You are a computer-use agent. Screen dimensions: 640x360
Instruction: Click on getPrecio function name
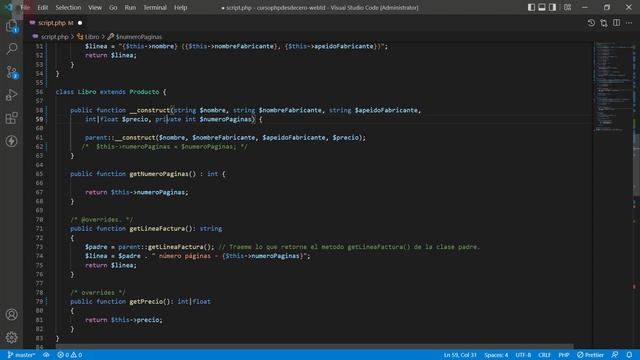(146, 302)
